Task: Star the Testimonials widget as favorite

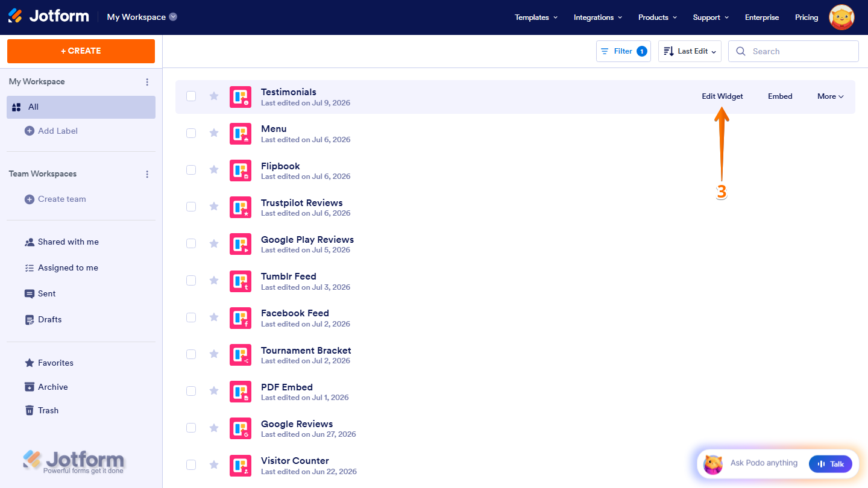Action: [214, 96]
